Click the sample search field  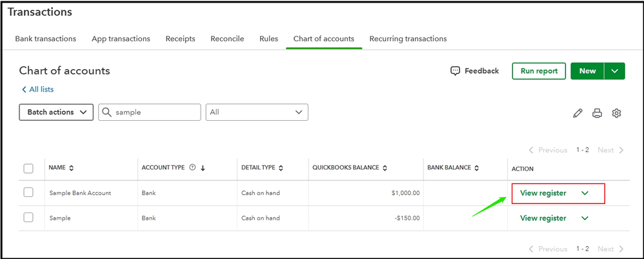point(156,112)
